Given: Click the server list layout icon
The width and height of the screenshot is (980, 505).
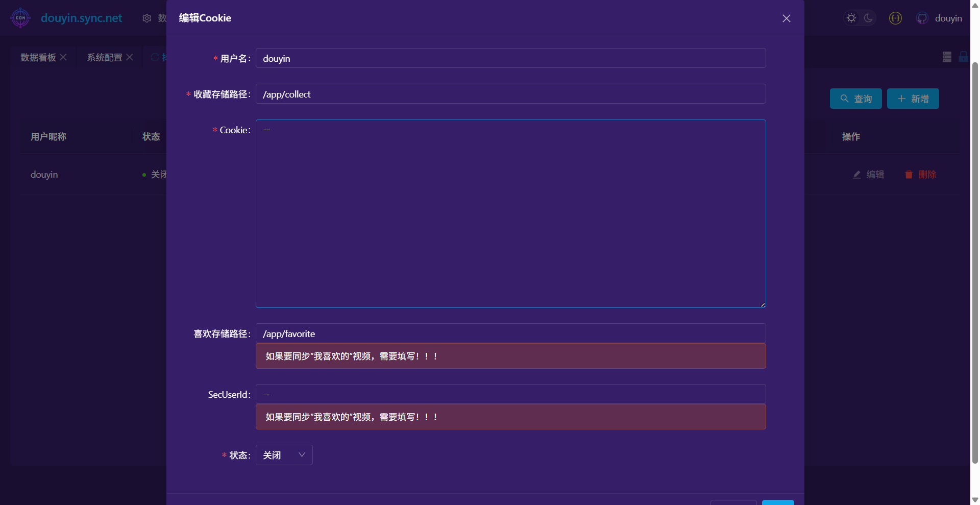Looking at the screenshot, I should click(x=947, y=57).
